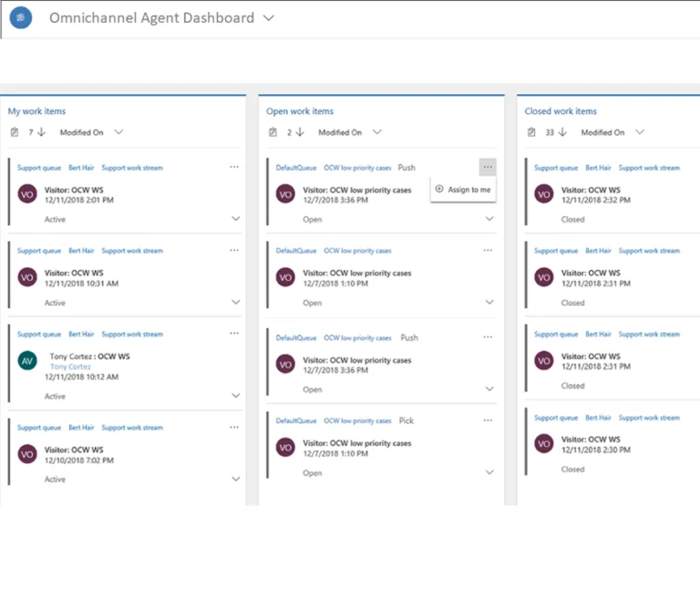The width and height of the screenshot is (700, 600).
Task: Open more options for 12/10/2018 7:02 PM item
Action: coord(234,427)
